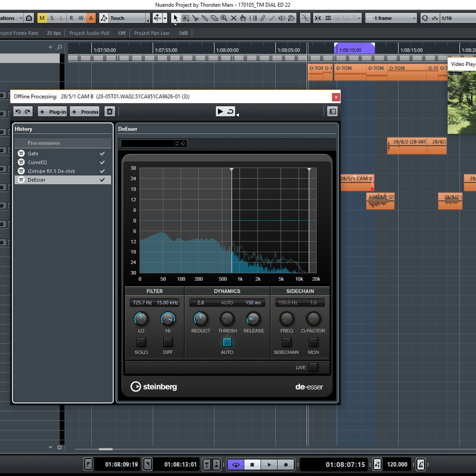Select the Mute X tool
This screenshot has height=476, width=476.
pos(234,18)
